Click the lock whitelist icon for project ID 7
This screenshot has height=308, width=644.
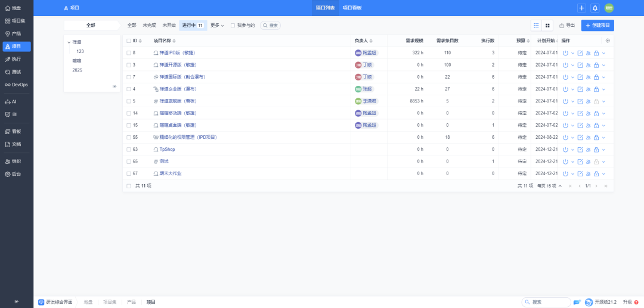[596, 77]
